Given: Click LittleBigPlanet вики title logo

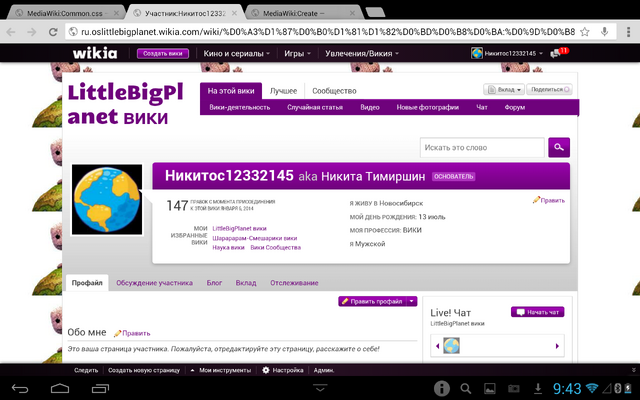Looking at the screenshot, I should click(x=125, y=104).
